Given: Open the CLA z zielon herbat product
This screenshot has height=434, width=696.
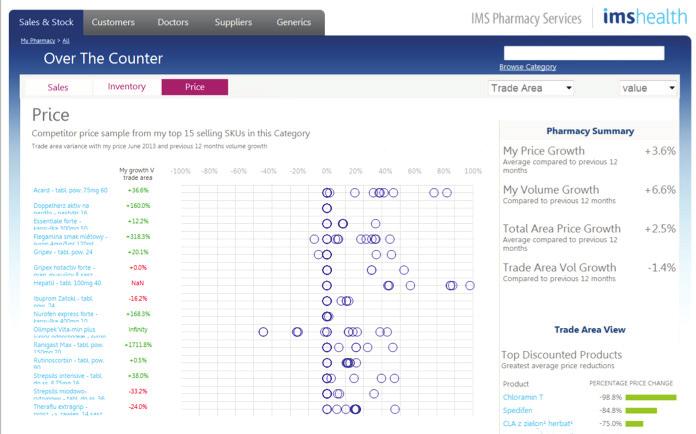Looking at the screenshot, I should (x=538, y=424).
